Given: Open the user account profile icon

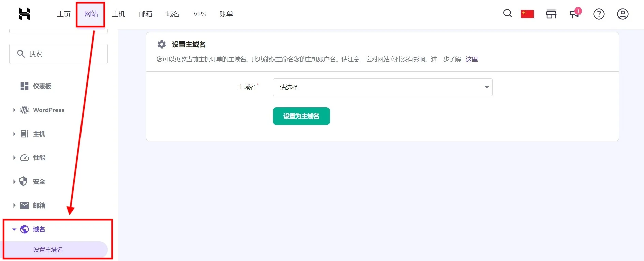Looking at the screenshot, I should point(623,14).
